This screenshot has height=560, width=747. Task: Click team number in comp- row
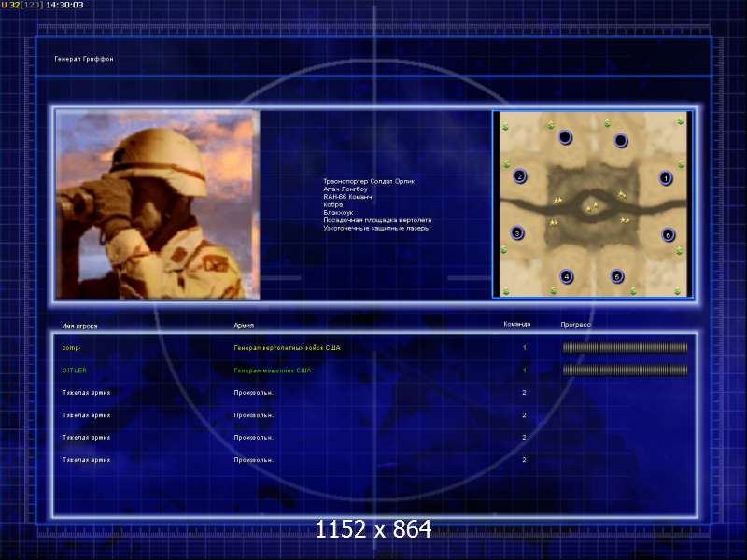point(525,348)
